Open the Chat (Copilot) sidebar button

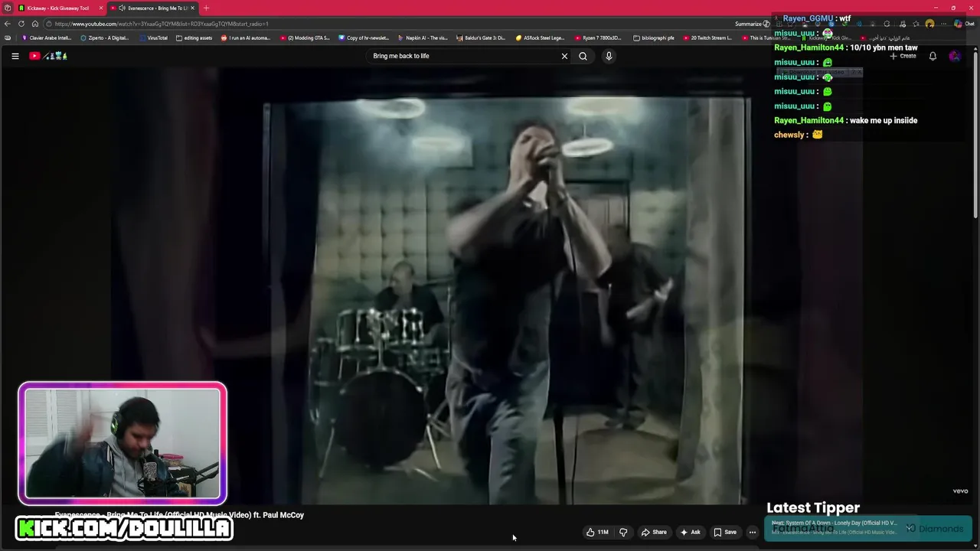click(x=963, y=24)
